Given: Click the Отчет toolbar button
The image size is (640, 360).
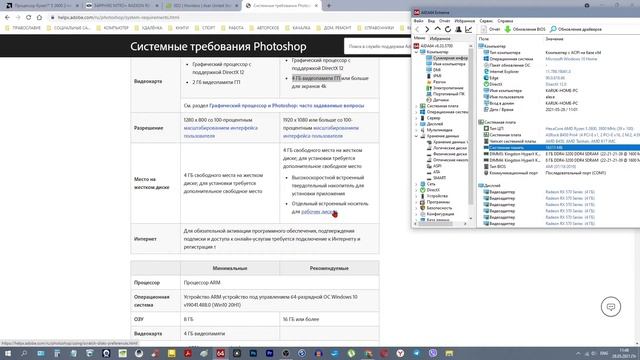Looking at the screenshot, I should click(490, 29).
